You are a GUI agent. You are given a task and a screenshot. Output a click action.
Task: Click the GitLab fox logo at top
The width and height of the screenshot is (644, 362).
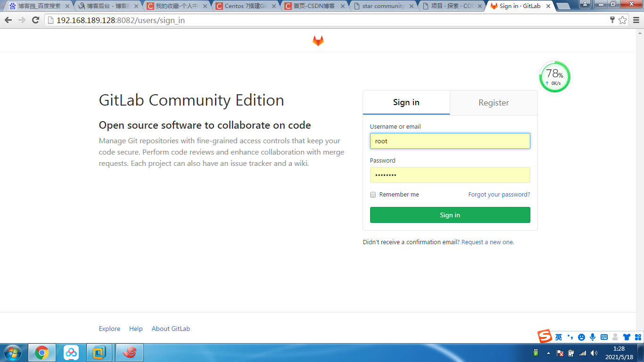[318, 41]
